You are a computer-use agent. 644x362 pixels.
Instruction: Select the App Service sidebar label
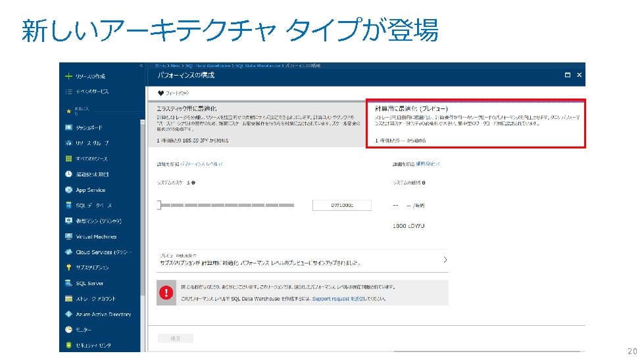90,190
